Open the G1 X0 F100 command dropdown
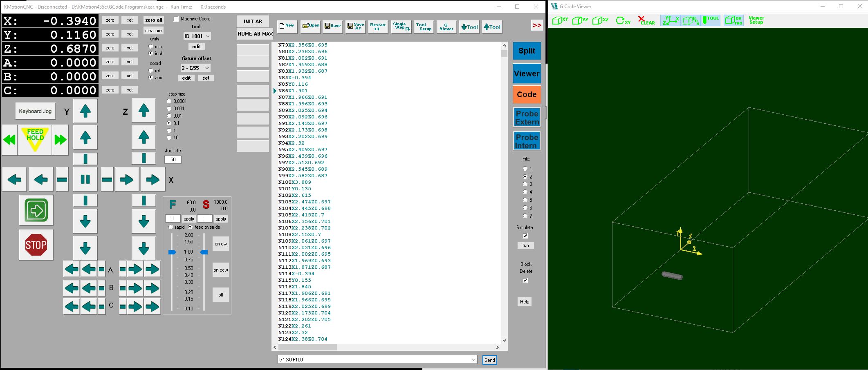Viewport: 868px width, 370px height. pyautogui.click(x=473, y=360)
